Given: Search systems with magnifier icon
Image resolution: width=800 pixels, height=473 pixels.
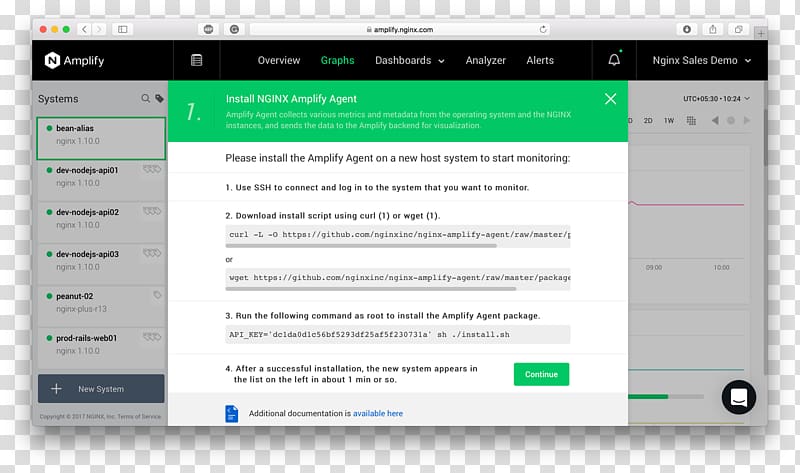Looking at the screenshot, I should coord(145,98).
